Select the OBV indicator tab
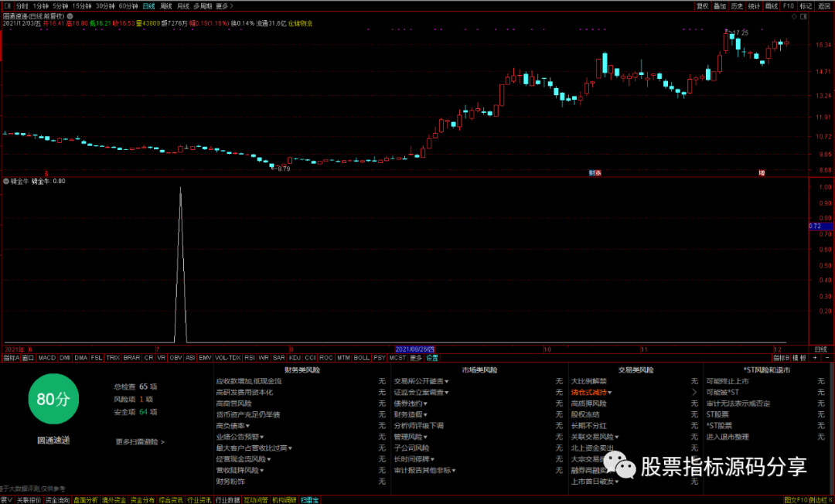The width and height of the screenshot is (835, 504). (x=176, y=358)
